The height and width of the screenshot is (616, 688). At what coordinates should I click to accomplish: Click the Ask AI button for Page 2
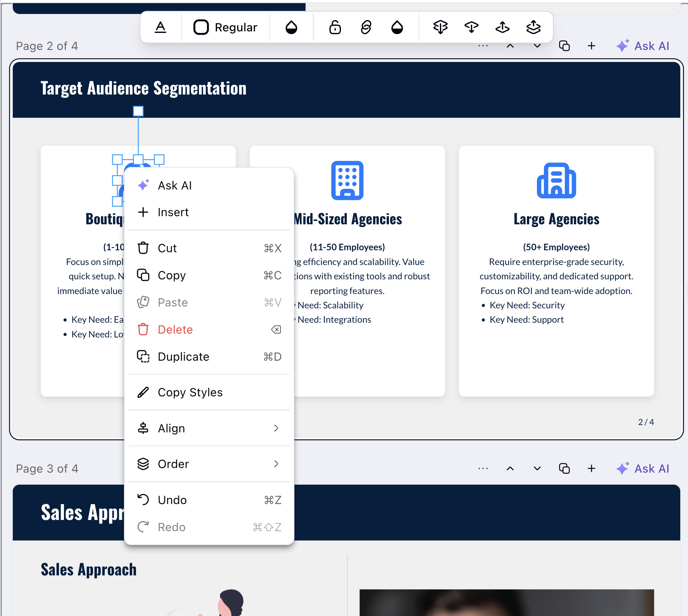point(643,46)
